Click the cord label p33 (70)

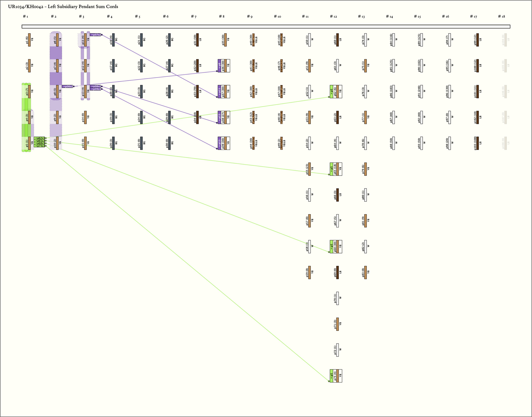click(x=195, y=92)
